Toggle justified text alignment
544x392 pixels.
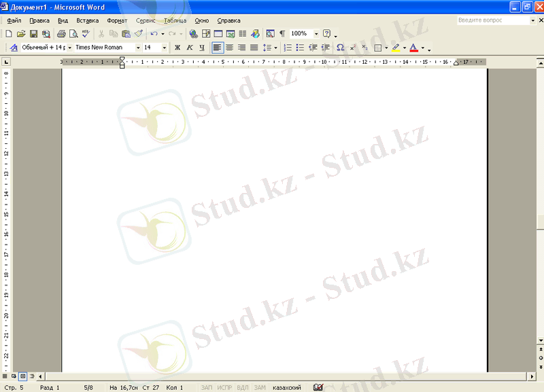(x=254, y=48)
